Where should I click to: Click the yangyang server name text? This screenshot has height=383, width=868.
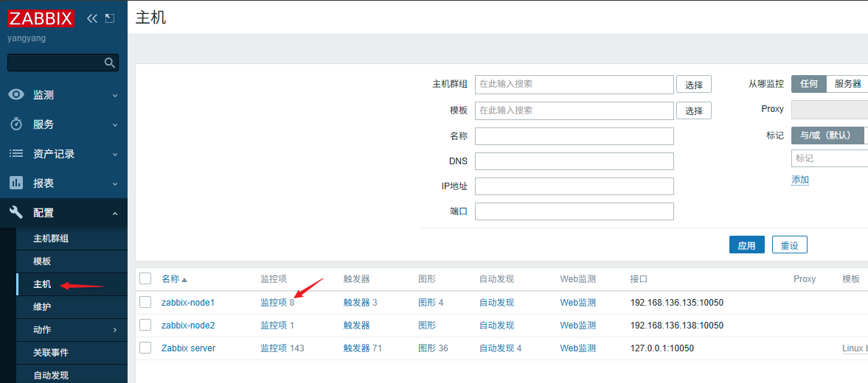point(27,39)
